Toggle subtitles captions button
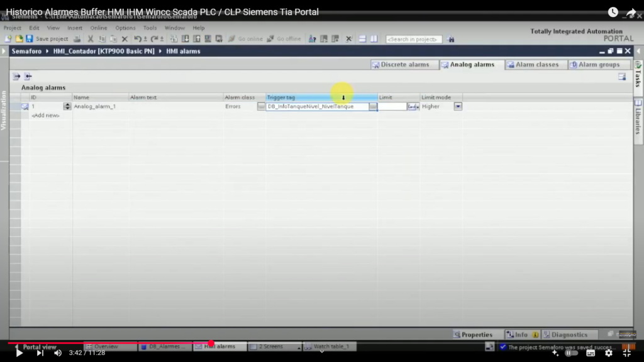This screenshot has height=362, width=644. (x=591, y=353)
